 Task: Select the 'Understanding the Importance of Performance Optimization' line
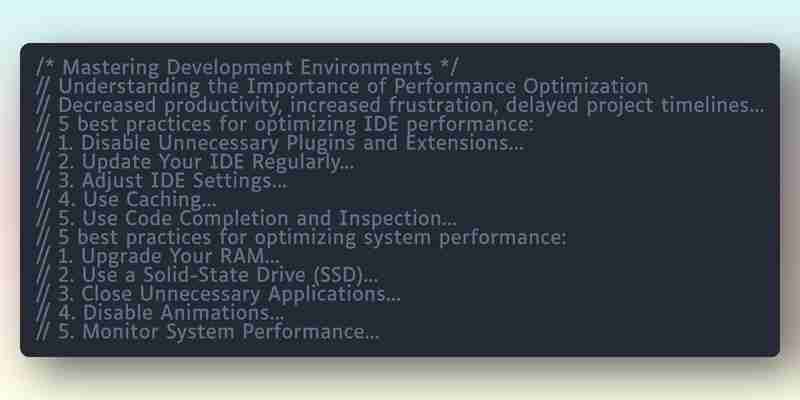tap(342, 86)
